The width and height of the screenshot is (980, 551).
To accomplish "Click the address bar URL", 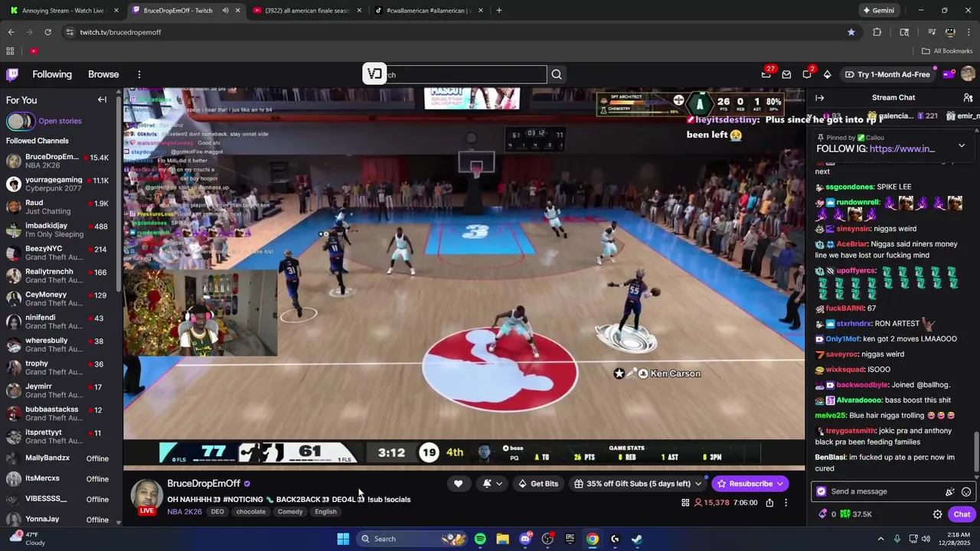I will [120, 32].
